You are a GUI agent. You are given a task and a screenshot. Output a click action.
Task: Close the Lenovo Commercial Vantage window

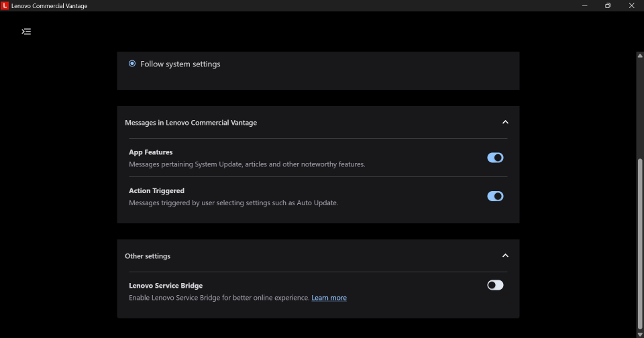(631, 6)
